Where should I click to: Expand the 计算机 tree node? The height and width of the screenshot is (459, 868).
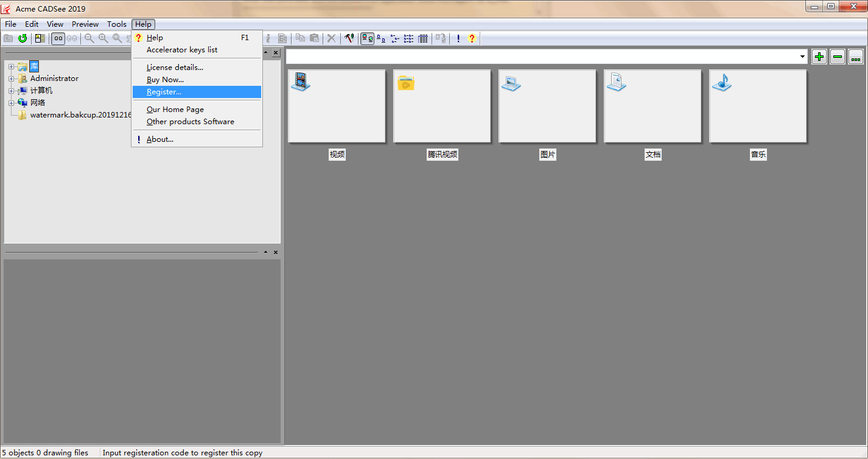(x=11, y=91)
